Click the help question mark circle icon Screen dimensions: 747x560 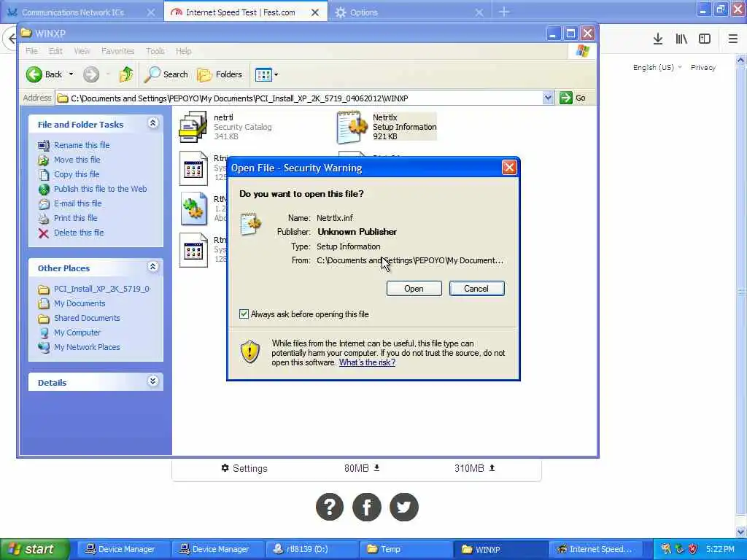pyautogui.click(x=329, y=507)
